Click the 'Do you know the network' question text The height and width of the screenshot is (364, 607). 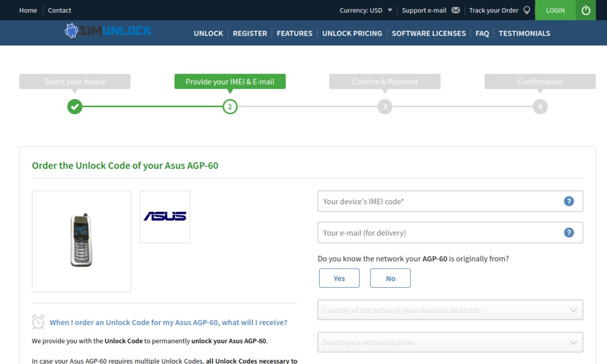[413, 259]
